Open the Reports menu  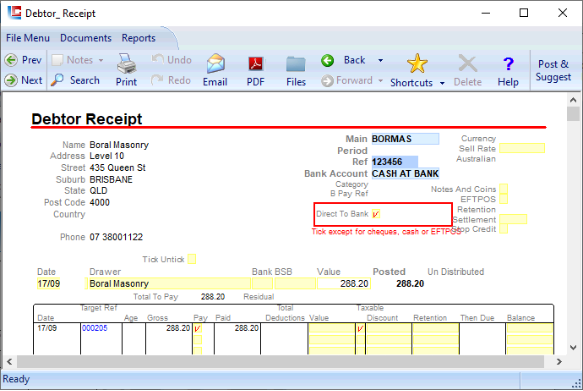click(x=138, y=38)
